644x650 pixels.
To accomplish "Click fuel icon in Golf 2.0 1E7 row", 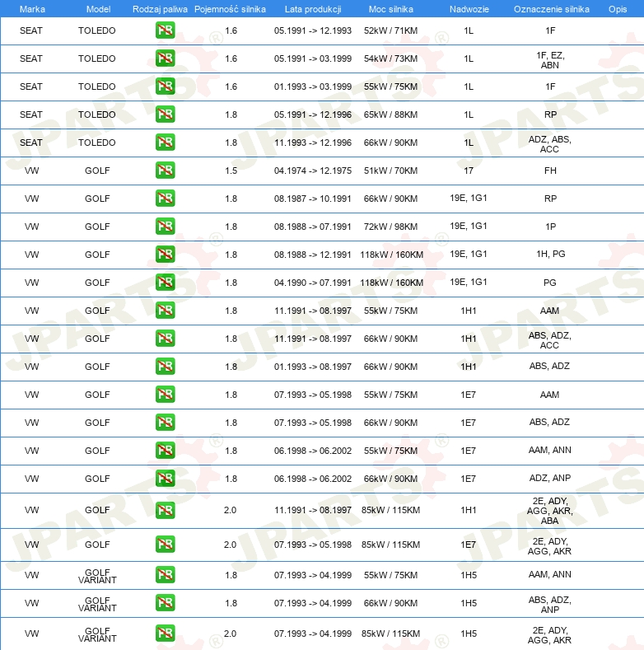I will (165, 545).
